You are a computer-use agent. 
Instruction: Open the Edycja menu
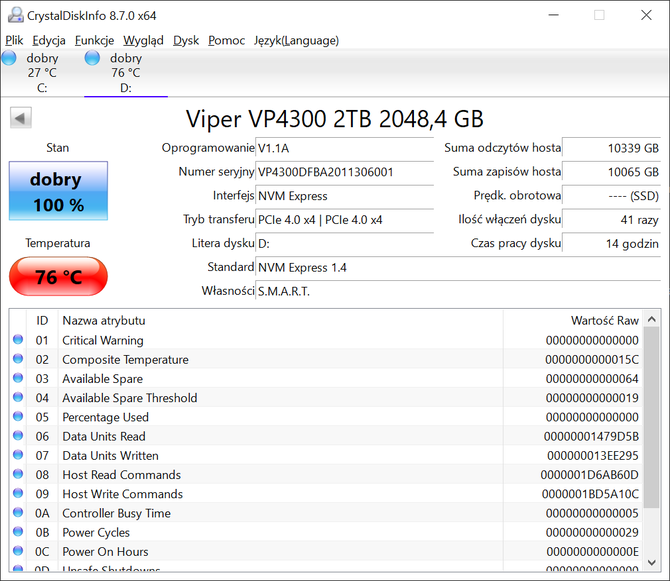(49, 41)
